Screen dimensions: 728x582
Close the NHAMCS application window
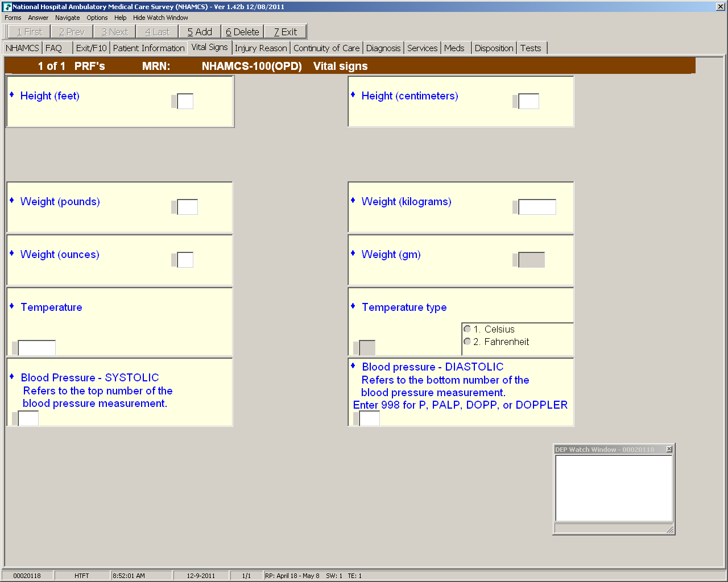720,7
